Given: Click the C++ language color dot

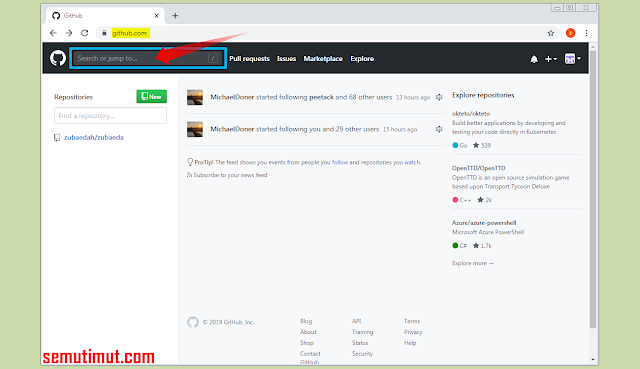Looking at the screenshot, I should pos(455,200).
